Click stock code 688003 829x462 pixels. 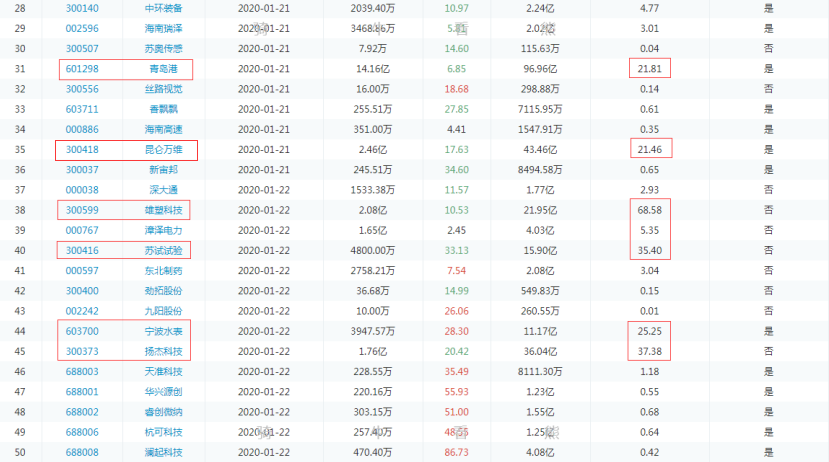[82, 372]
